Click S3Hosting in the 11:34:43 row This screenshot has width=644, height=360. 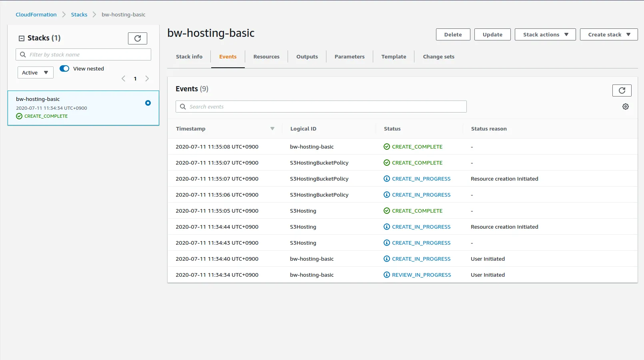click(x=303, y=243)
